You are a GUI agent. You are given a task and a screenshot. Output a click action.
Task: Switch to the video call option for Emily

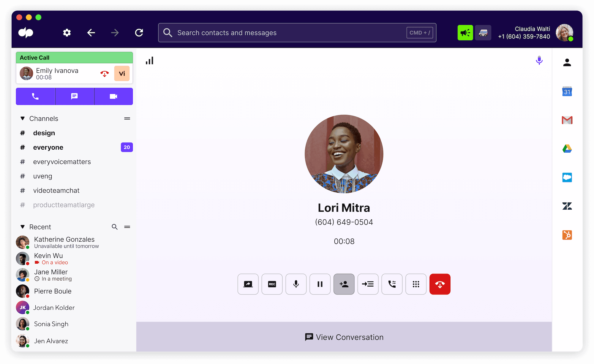[x=122, y=73]
